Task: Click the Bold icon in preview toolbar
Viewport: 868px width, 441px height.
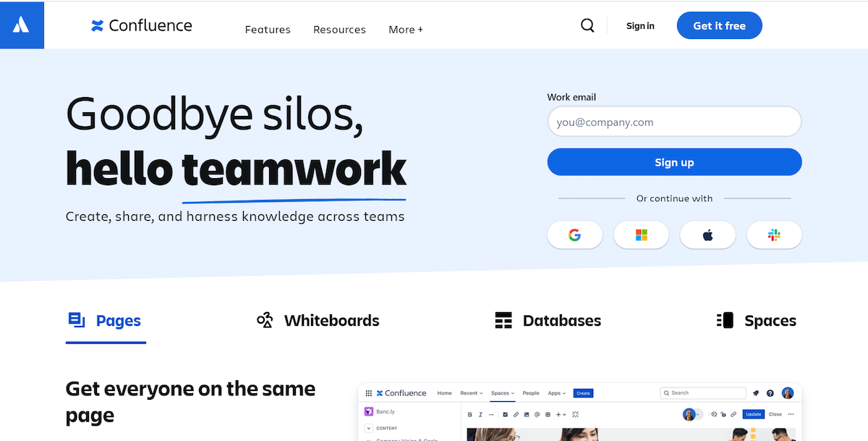Action: point(469,414)
